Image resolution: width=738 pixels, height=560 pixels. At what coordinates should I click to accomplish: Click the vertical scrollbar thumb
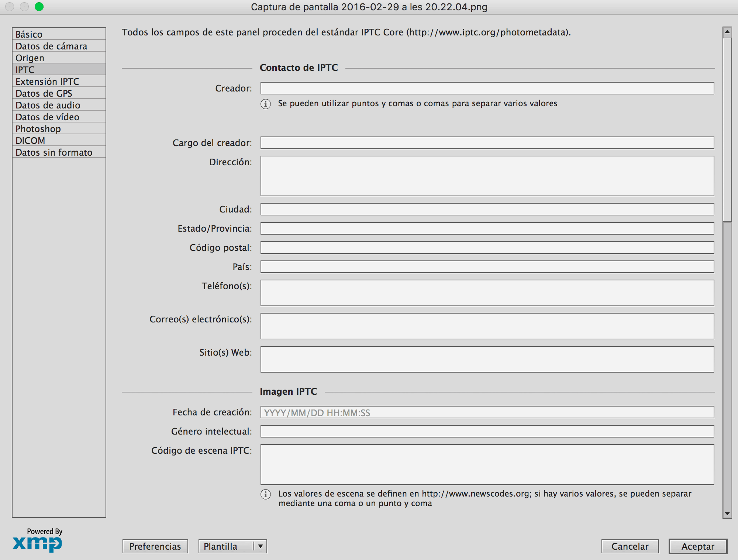(727, 129)
